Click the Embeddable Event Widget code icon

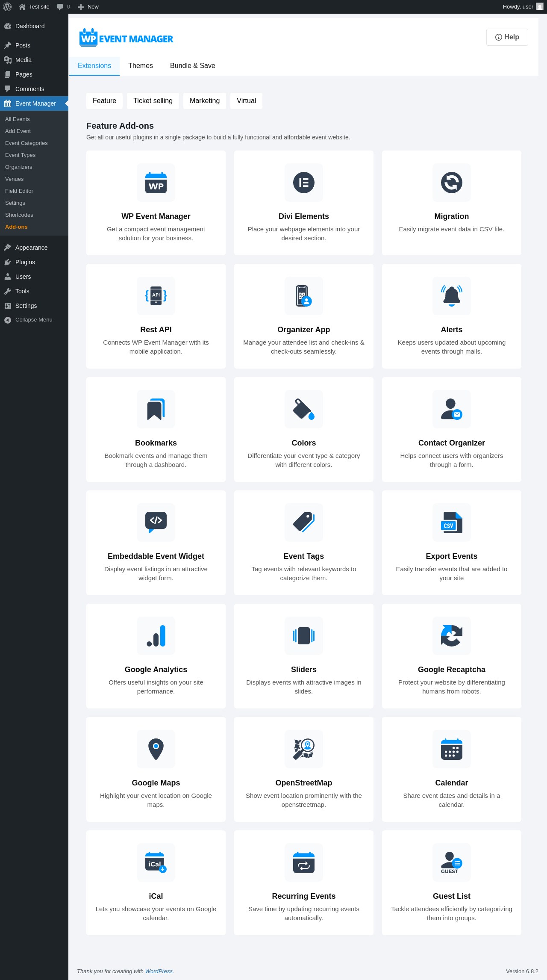156,522
